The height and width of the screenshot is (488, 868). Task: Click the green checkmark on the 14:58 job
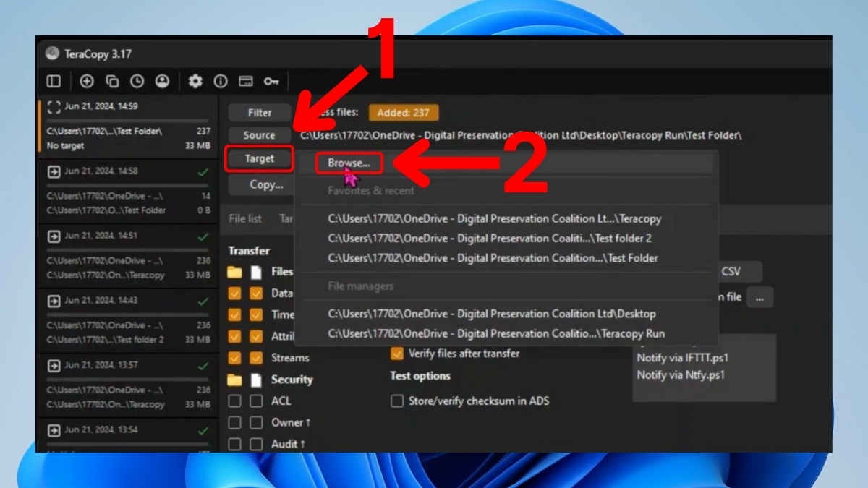click(x=203, y=172)
